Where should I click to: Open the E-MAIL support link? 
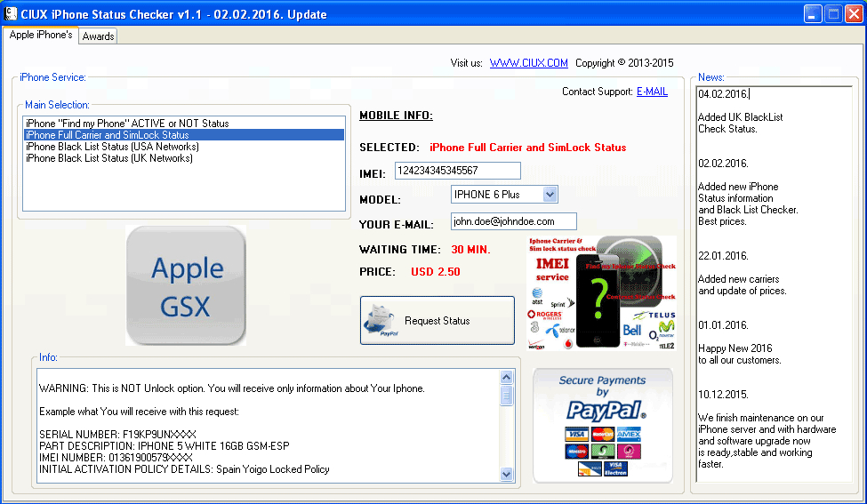click(652, 92)
